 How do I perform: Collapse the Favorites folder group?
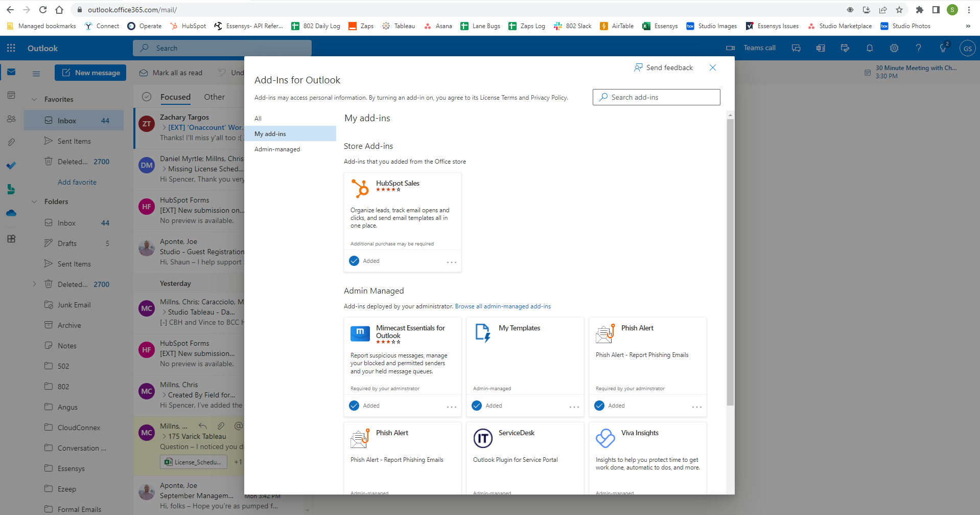[34, 99]
